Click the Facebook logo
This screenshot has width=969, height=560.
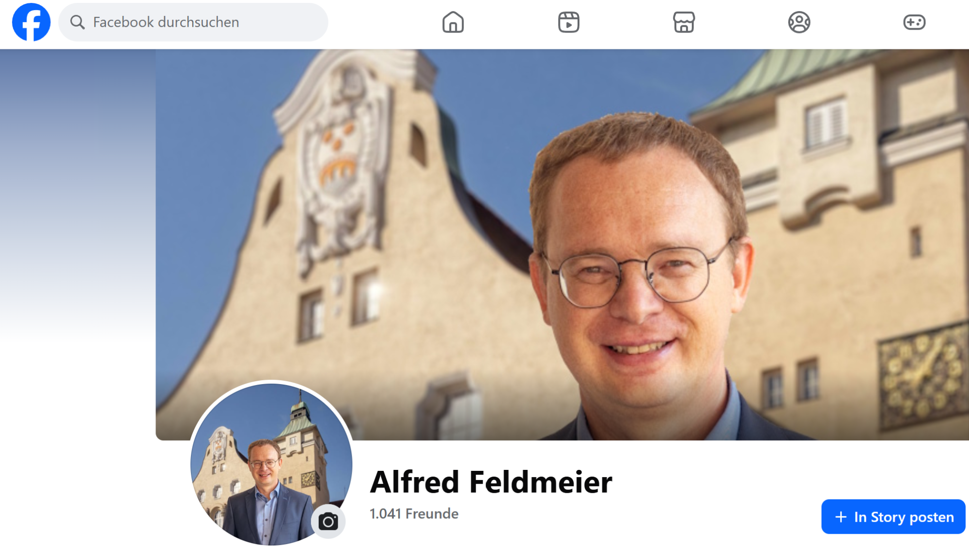(31, 22)
